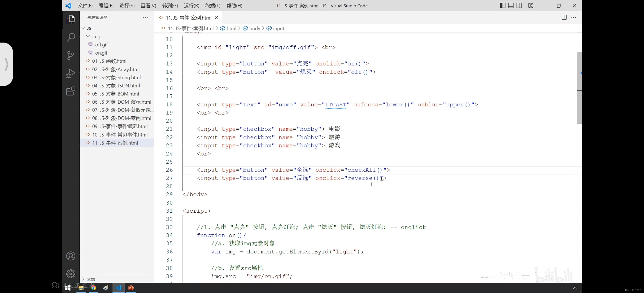This screenshot has width=644, height=293.
Task: Toggle secondary side bar layout icon
Action: tap(519, 5)
